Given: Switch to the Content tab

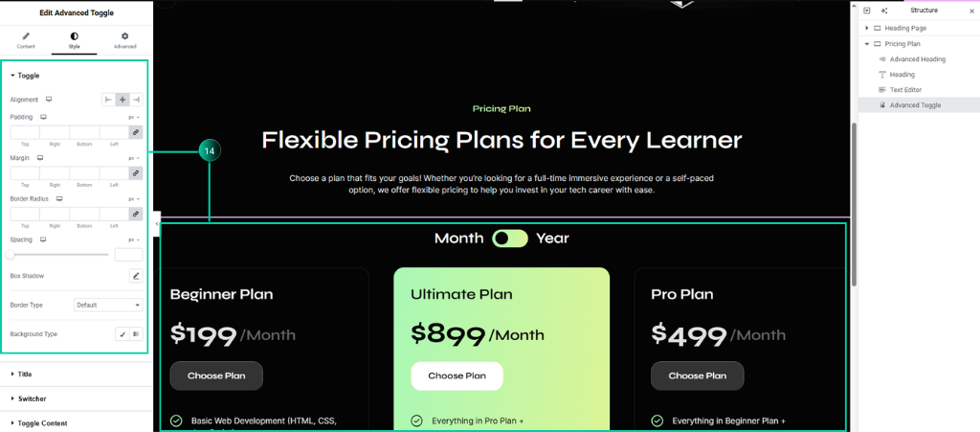Looking at the screenshot, I should click(x=26, y=40).
